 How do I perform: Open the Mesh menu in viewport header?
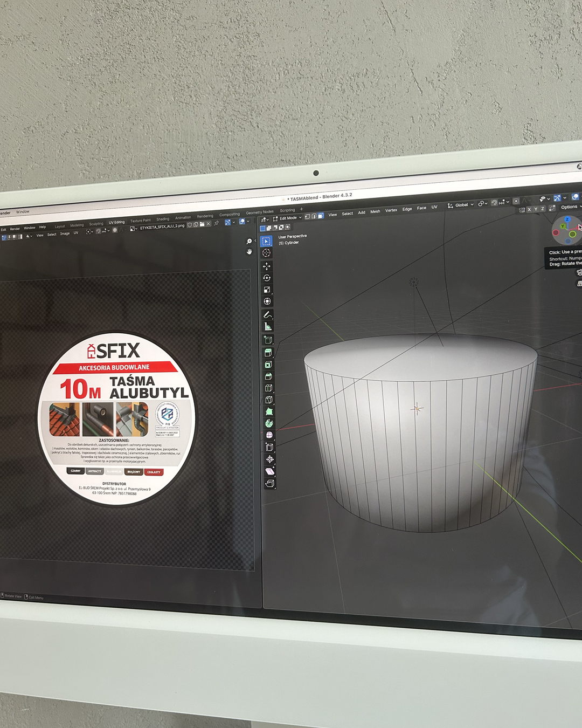click(375, 211)
